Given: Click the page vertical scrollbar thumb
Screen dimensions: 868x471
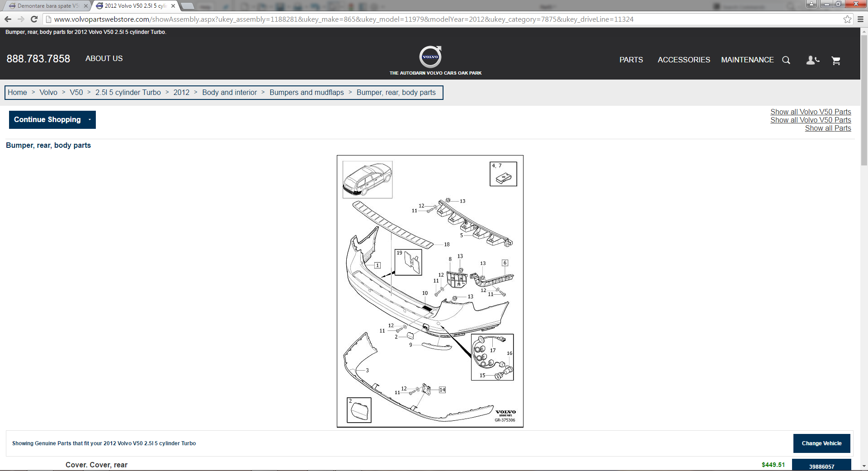Looking at the screenshot, I should [x=864, y=99].
